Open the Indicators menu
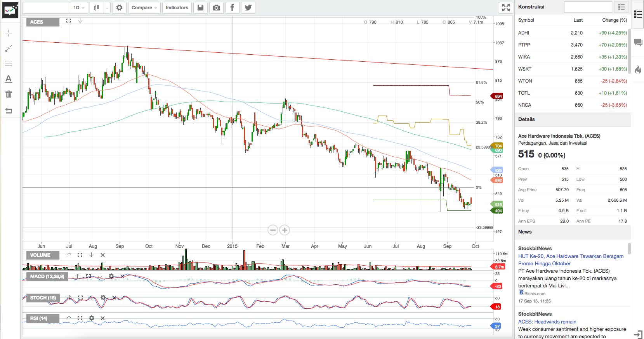Image resolution: width=644 pixels, height=339 pixels. click(177, 8)
